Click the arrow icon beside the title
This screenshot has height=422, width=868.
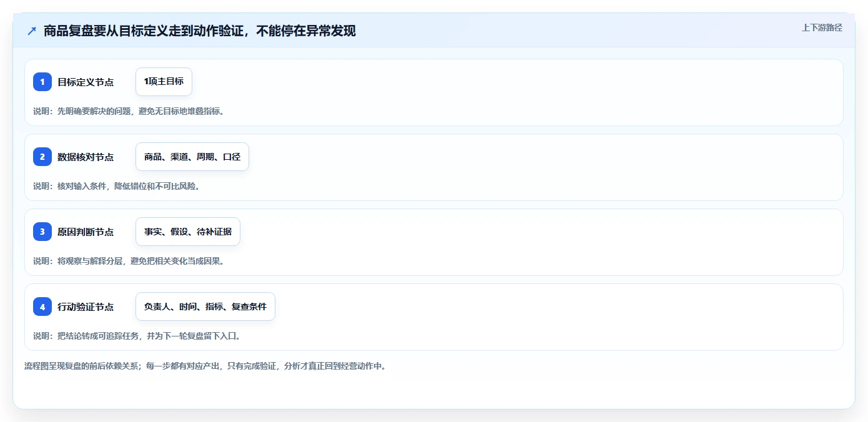pyautogui.click(x=32, y=31)
